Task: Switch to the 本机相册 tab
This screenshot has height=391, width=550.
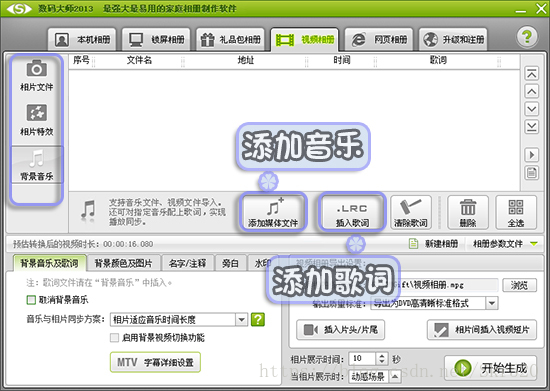Action: point(82,39)
